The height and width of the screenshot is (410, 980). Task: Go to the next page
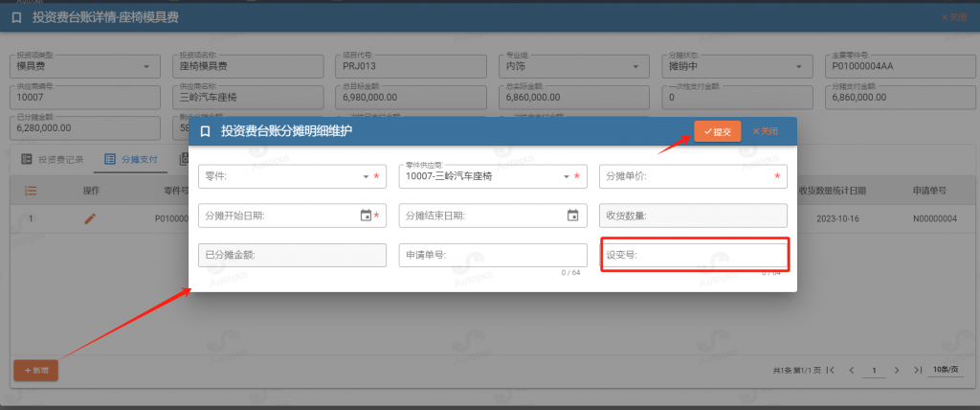coord(897,371)
